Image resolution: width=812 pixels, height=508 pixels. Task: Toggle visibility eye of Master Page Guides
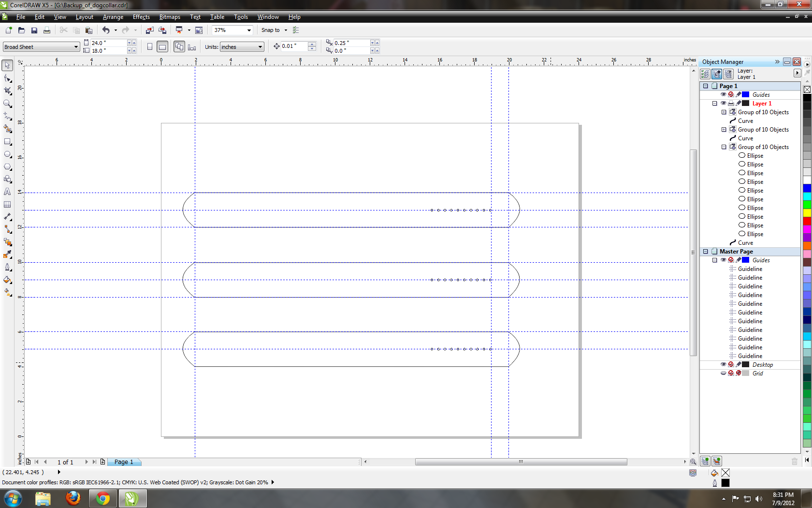tap(724, 260)
